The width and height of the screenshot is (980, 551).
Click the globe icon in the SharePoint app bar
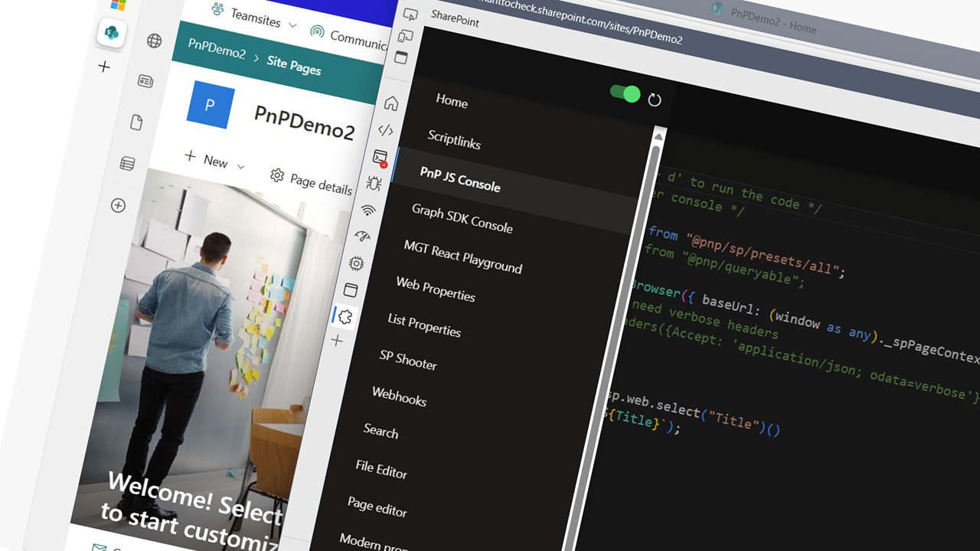[x=152, y=41]
